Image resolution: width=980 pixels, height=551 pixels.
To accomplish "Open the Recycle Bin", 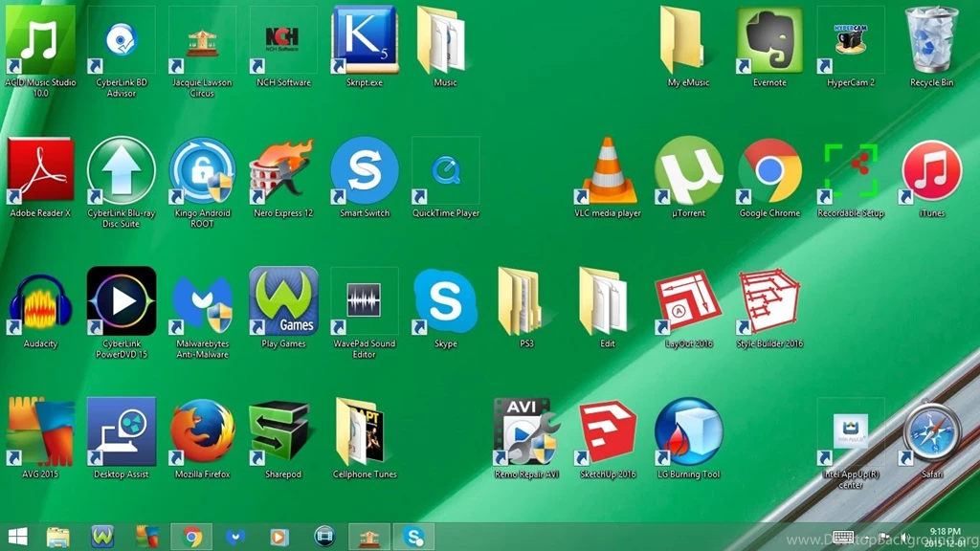I will pyautogui.click(x=931, y=41).
